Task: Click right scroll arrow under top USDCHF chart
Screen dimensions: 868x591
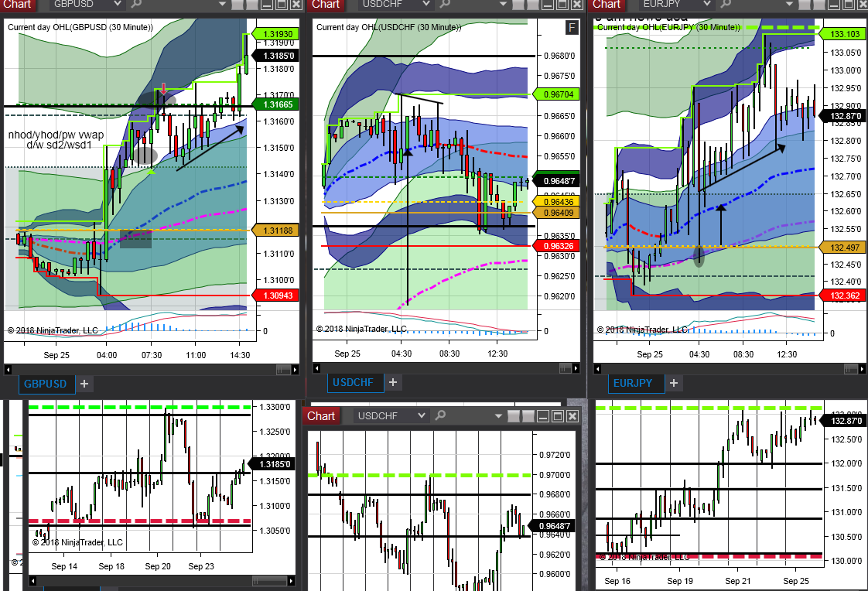Action: (x=576, y=368)
